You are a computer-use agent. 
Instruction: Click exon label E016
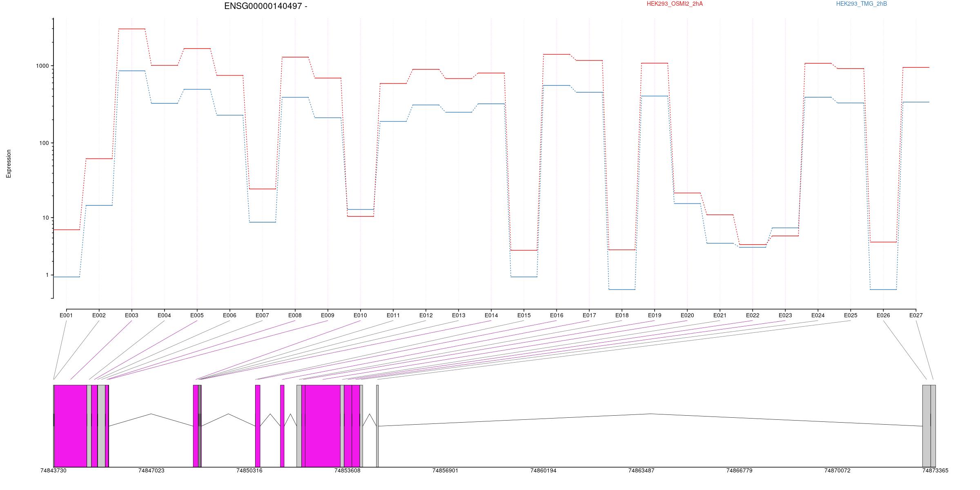point(557,315)
